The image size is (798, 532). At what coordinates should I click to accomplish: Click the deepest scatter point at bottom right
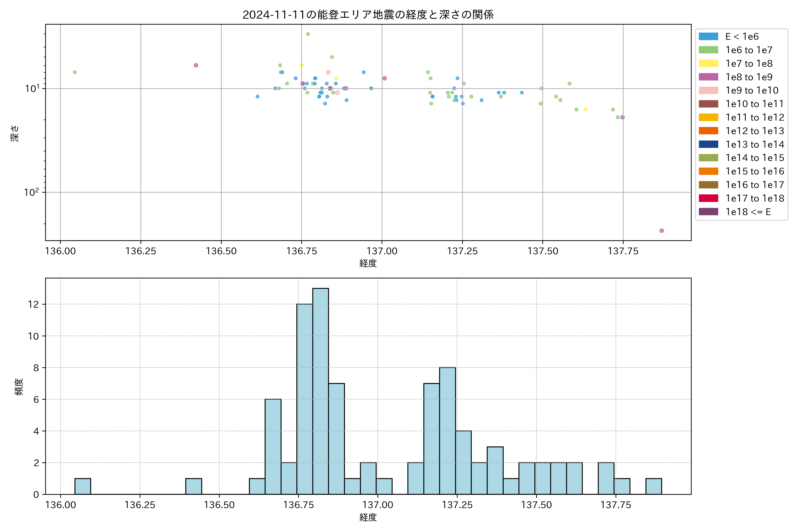[661, 231]
